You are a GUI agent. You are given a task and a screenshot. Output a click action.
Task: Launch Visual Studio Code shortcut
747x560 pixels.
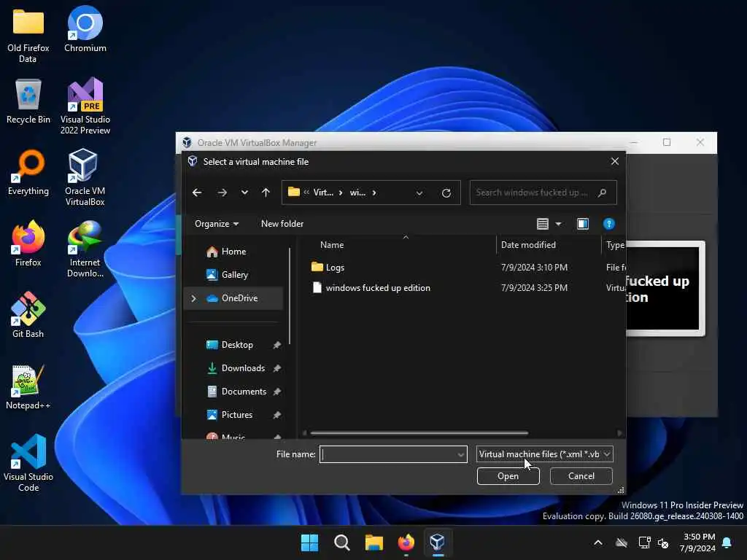[x=28, y=463]
